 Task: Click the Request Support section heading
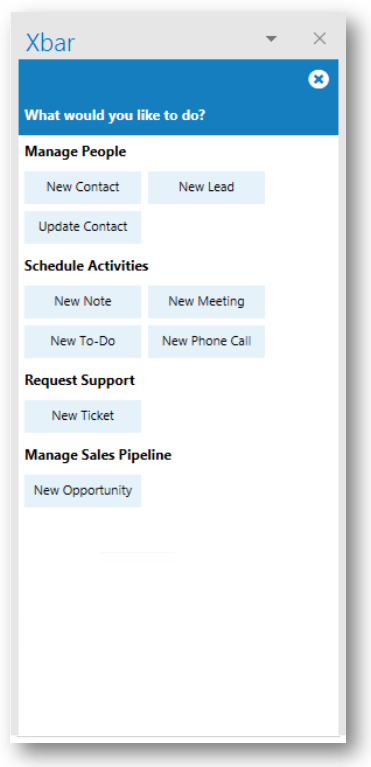click(x=80, y=381)
